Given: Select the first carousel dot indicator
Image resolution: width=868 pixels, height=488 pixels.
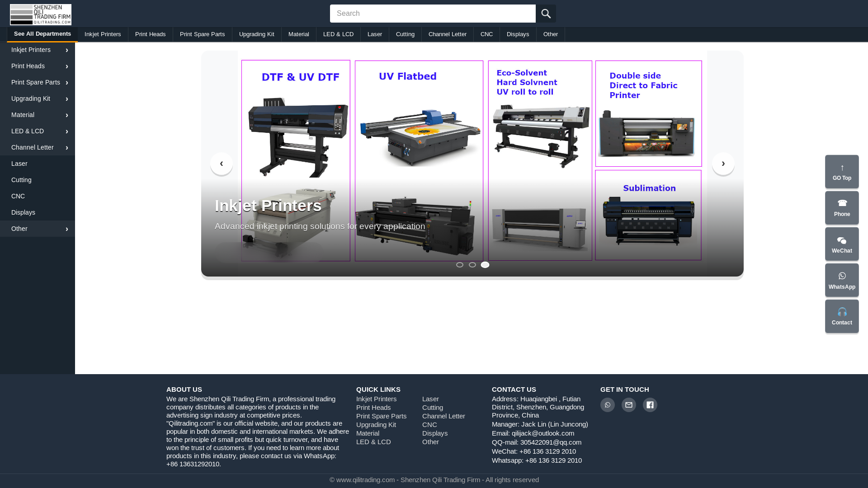Looking at the screenshot, I should 460,265.
